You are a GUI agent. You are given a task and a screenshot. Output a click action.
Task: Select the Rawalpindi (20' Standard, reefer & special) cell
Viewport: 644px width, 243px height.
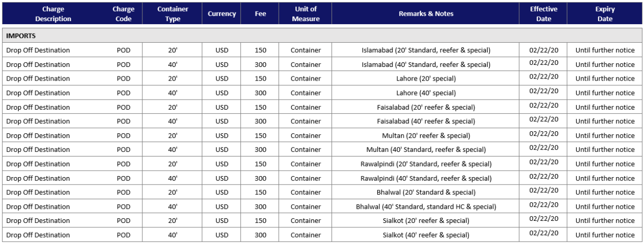pyautogui.click(x=426, y=164)
